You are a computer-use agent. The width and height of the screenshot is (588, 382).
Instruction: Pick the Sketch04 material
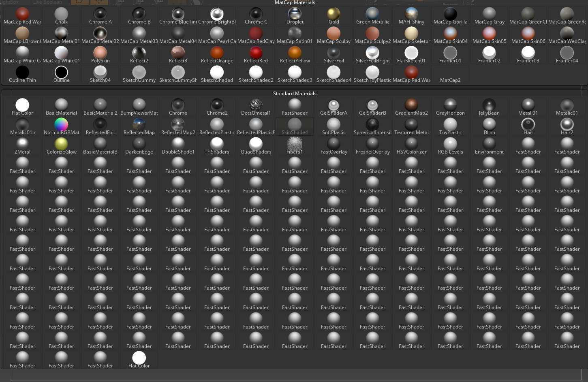100,74
